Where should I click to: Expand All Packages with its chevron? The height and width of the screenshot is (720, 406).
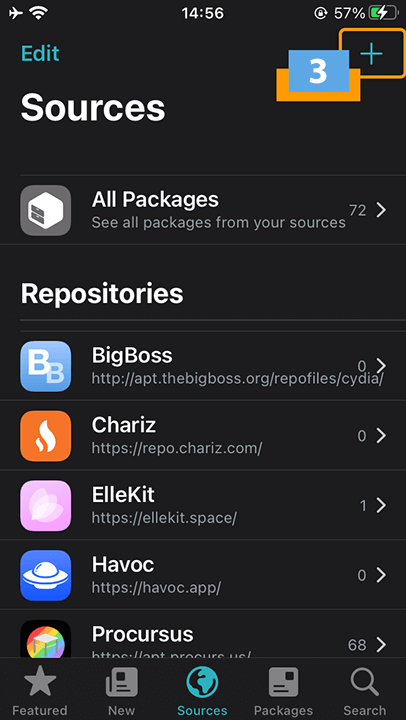381,210
